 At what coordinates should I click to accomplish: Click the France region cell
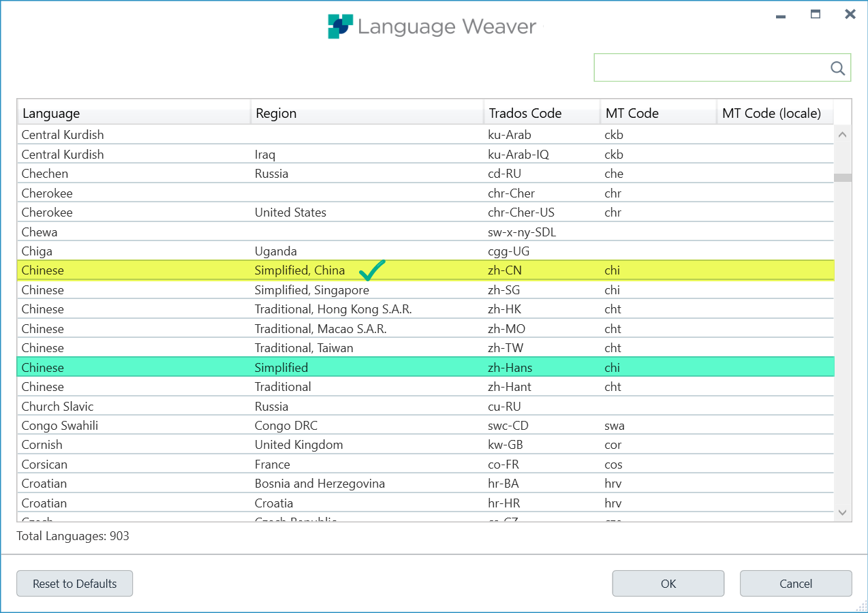(273, 465)
